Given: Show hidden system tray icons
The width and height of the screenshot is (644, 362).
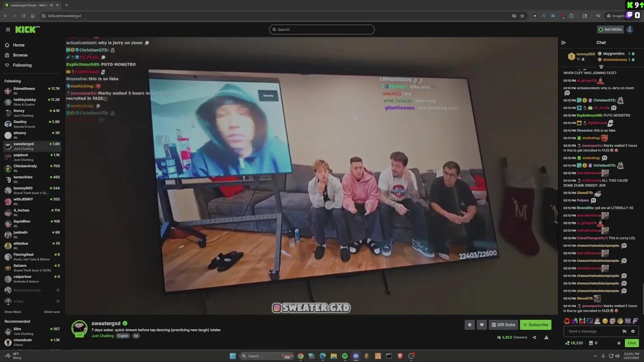Looking at the screenshot, I should pyautogui.click(x=595, y=356).
